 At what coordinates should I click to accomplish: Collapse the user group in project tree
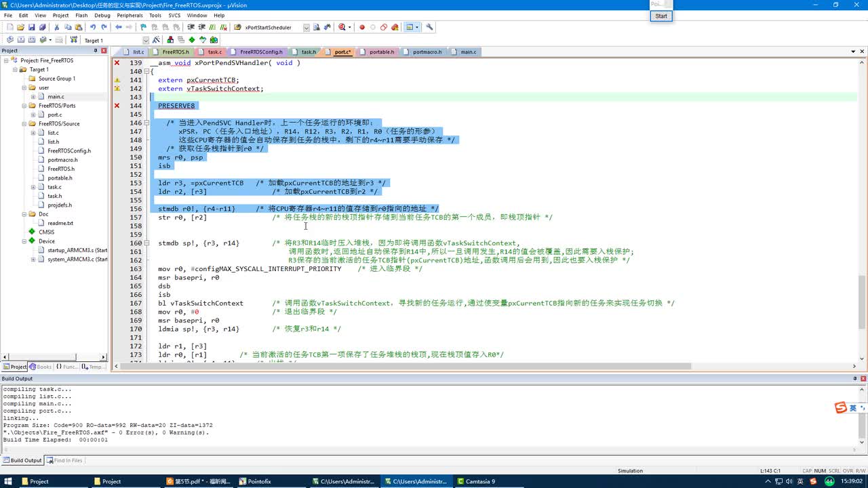[x=24, y=87]
